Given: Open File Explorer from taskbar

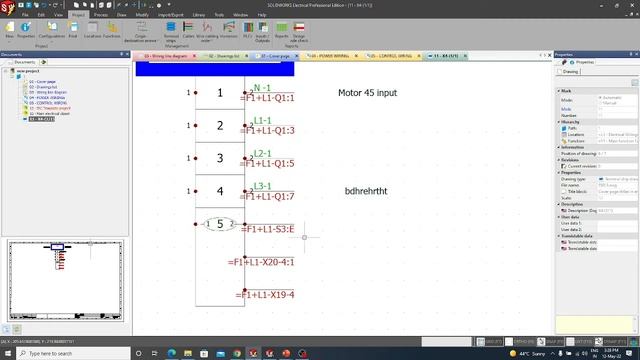Looking at the screenshot, I should pos(188,353).
